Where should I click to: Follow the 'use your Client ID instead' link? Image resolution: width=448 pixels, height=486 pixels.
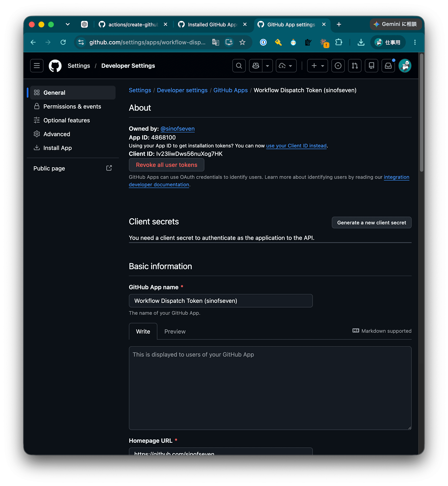296,146
